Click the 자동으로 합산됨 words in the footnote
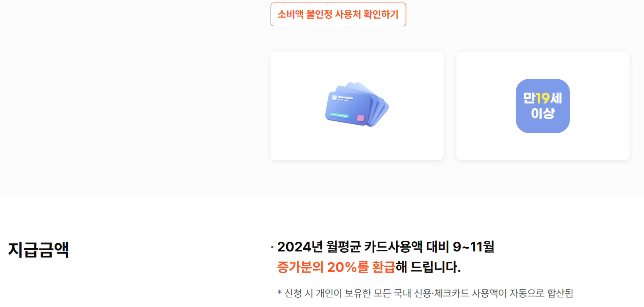Viewport: 644px width, 307px height. tap(541, 293)
